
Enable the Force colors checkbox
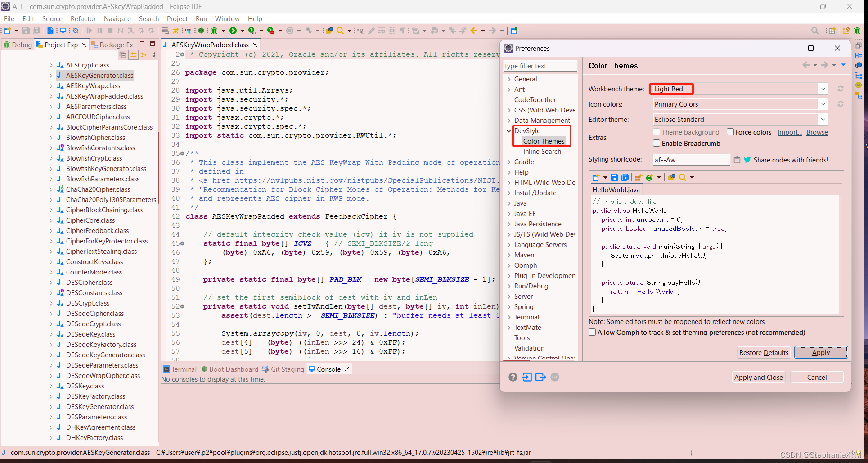click(730, 132)
